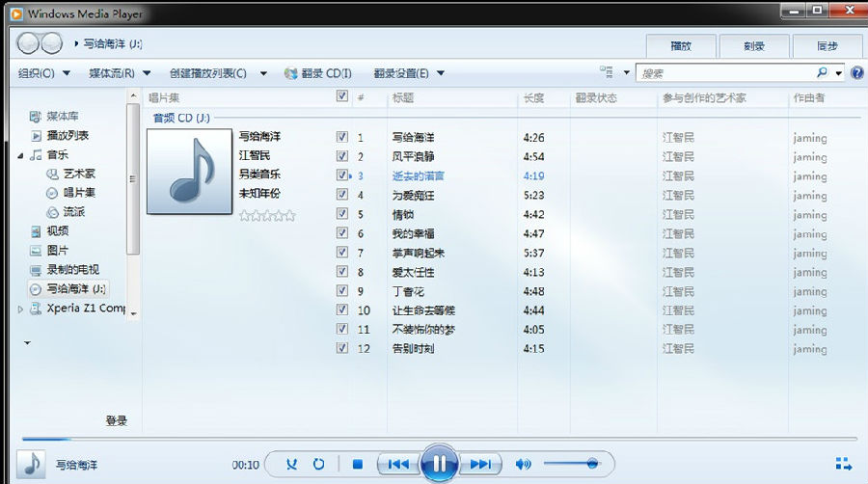
Task: Select Album (唱片集) in the sidebar
Action: [70, 193]
